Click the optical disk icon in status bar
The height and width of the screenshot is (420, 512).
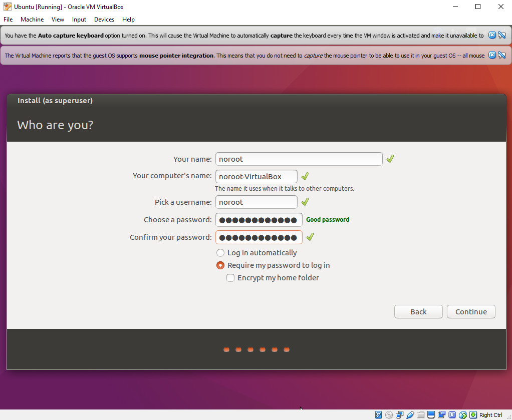pyautogui.click(x=389, y=415)
